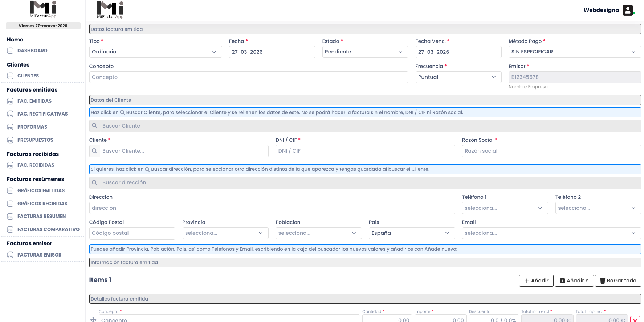Open the Método Pago dropdown
644x322 pixels.
(574, 52)
